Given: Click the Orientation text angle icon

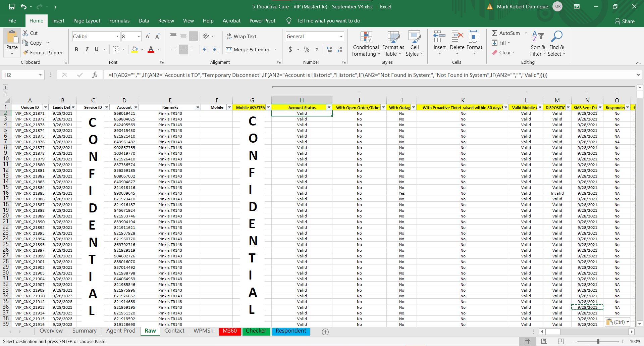Looking at the screenshot, I should pyautogui.click(x=206, y=36).
